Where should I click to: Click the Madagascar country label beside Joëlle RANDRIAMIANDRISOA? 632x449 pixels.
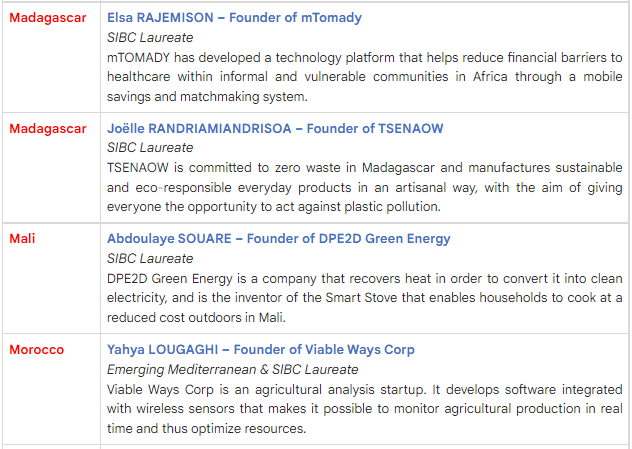coord(47,128)
